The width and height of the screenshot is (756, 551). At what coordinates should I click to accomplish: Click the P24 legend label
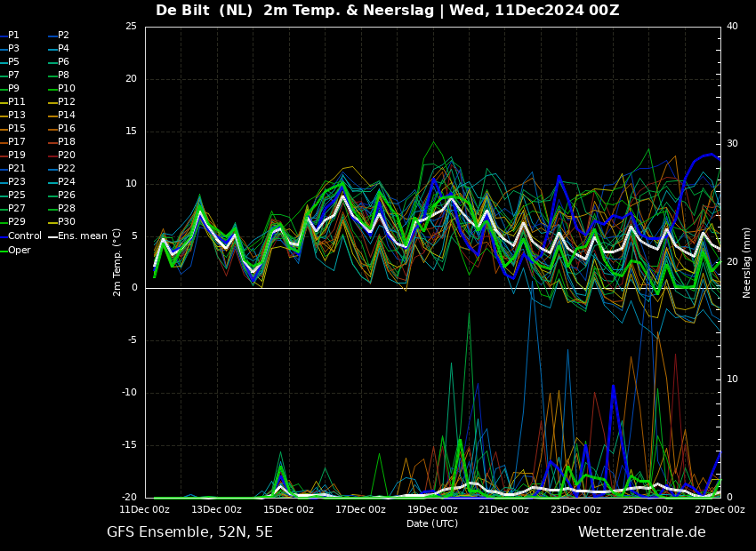point(61,181)
